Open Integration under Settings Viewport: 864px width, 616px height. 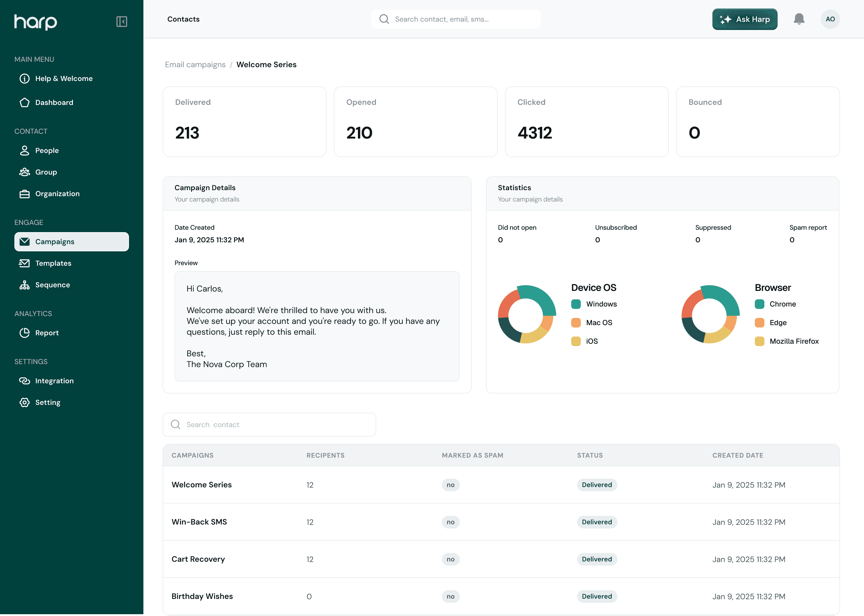(72, 381)
